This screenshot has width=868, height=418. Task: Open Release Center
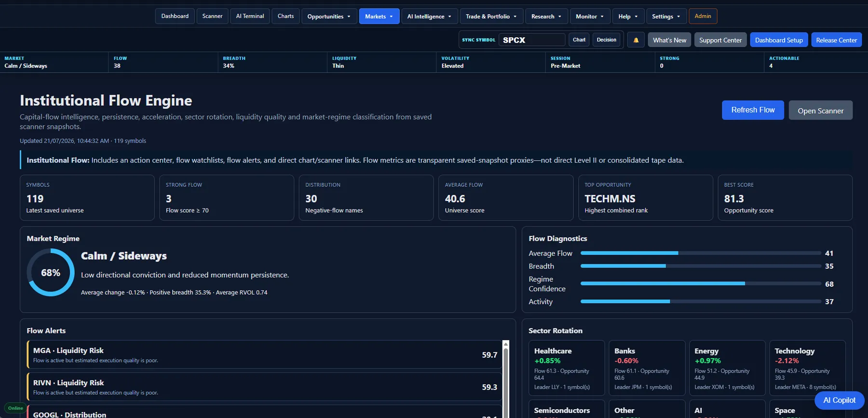tap(836, 40)
